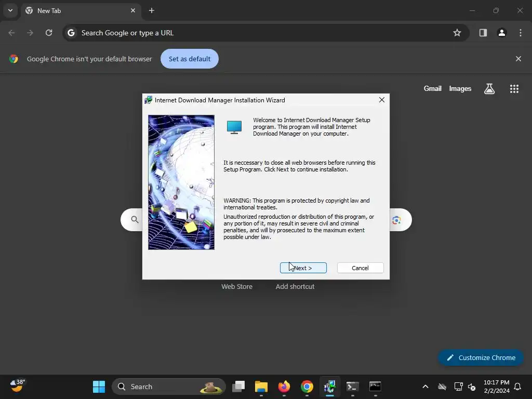Click the Chrome logo in the default browser bar
The width and height of the screenshot is (532, 399).
tap(14, 59)
